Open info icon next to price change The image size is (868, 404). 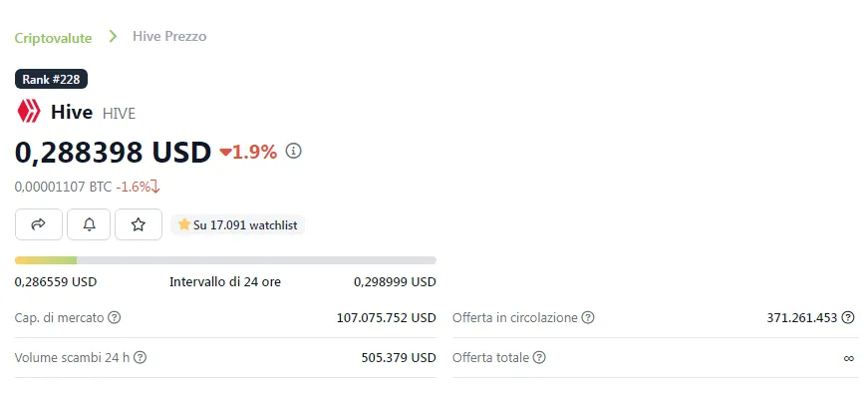(x=293, y=151)
